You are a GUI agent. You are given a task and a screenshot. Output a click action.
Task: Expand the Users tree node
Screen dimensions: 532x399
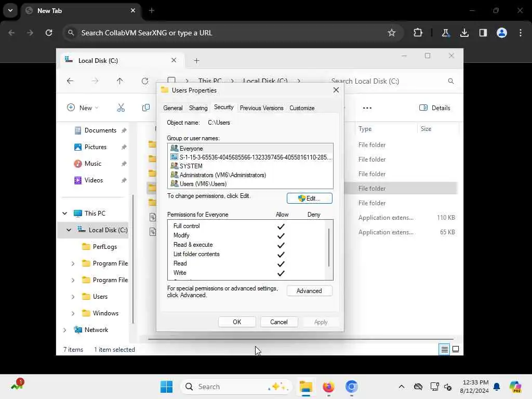(x=73, y=297)
